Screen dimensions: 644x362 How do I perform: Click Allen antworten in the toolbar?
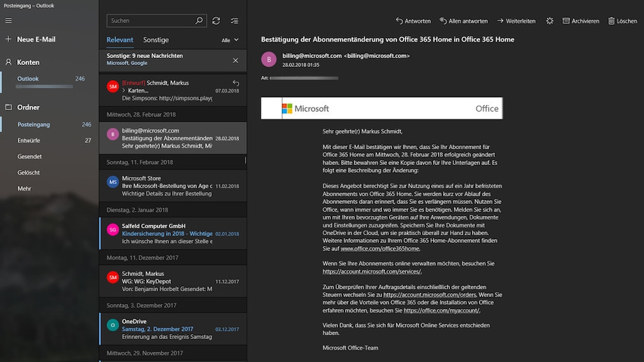click(x=464, y=21)
